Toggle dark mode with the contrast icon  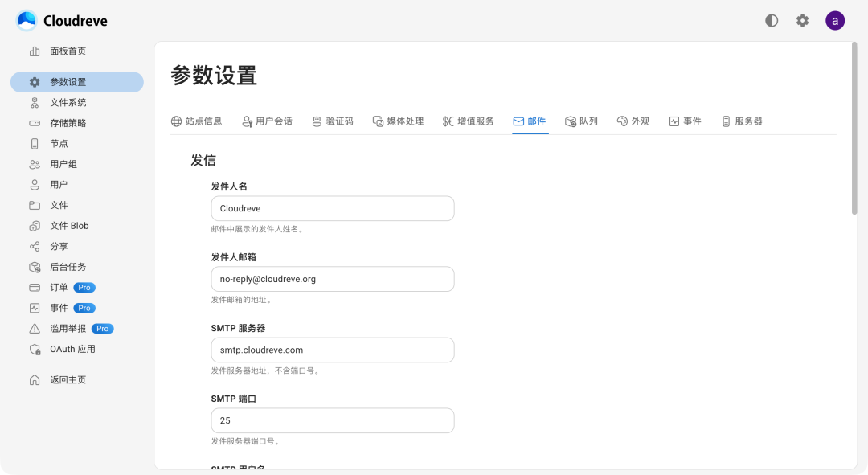click(771, 20)
